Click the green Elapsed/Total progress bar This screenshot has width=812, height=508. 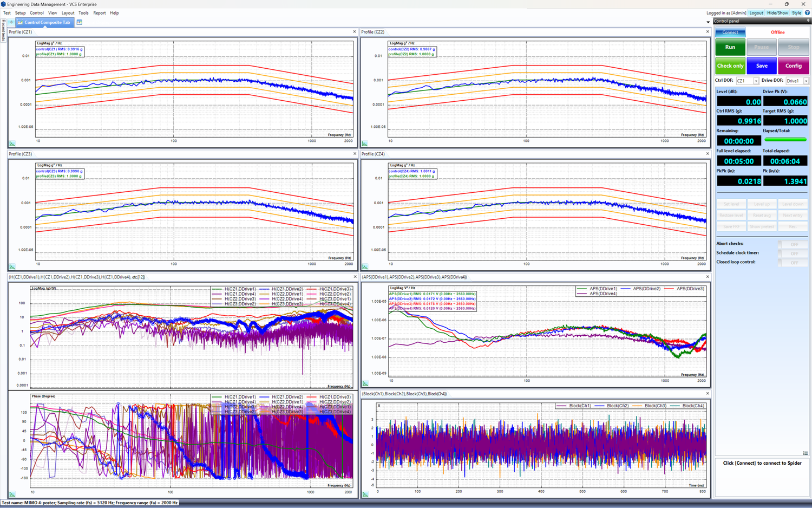click(x=785, y=139)
